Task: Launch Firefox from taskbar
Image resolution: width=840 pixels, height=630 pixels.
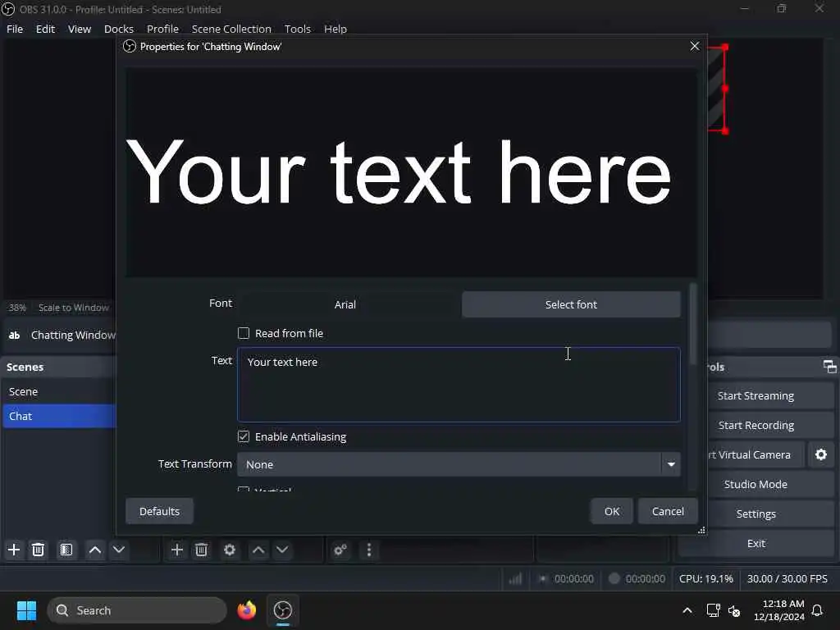Action: click(x=246, y=610)
